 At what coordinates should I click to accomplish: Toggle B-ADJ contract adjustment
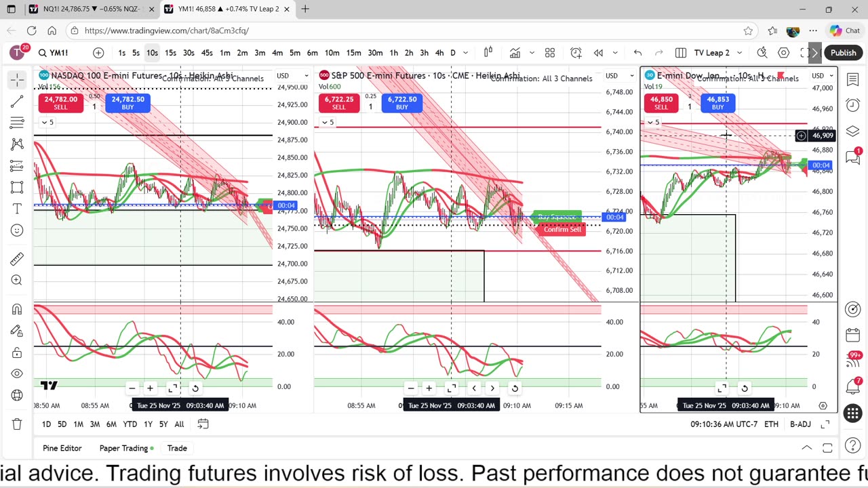(800, 424)
